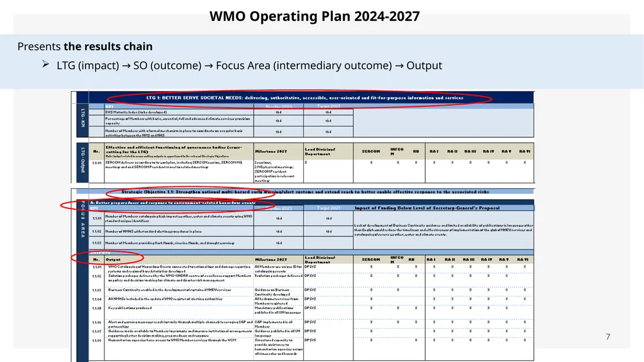This screenshot has height=362, width=644.
Task: Click milestone "Solution packages delivered"
Action: (279, 276)
